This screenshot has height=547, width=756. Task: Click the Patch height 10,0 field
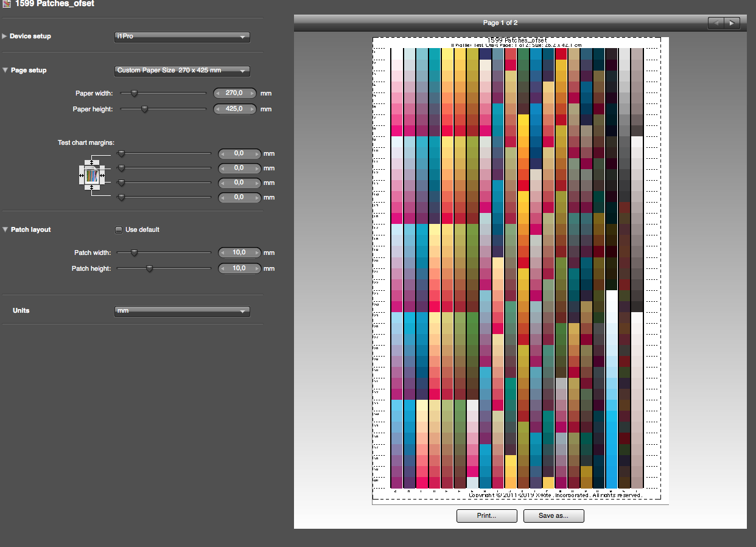pos(240,268)
